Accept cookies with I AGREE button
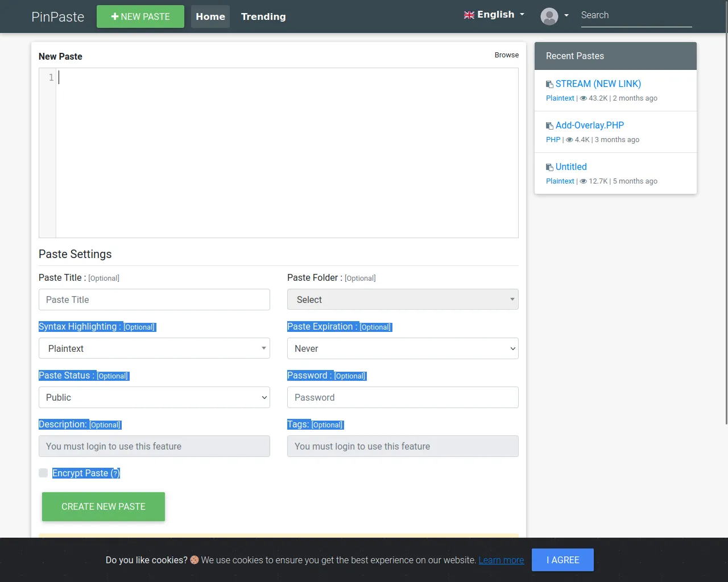Screen dimensions: 728x582 (562, 560)
